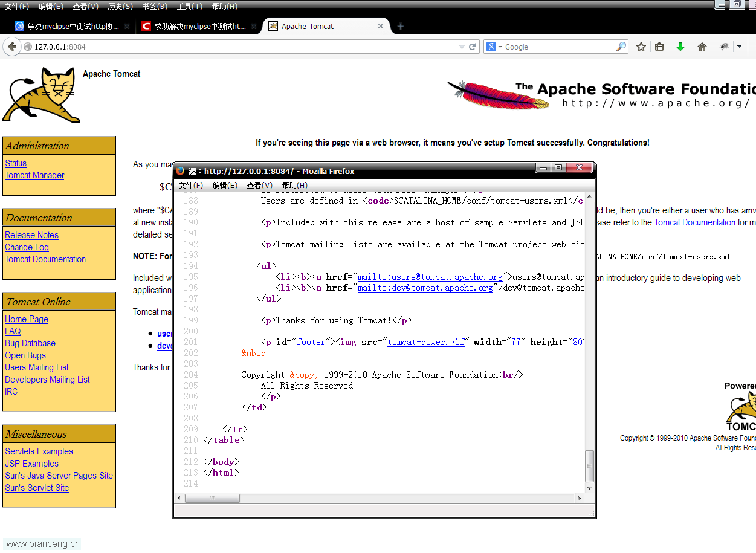
Task: Click the search magnifier icon
Action: pyautogui.click(x=621, y=47)
